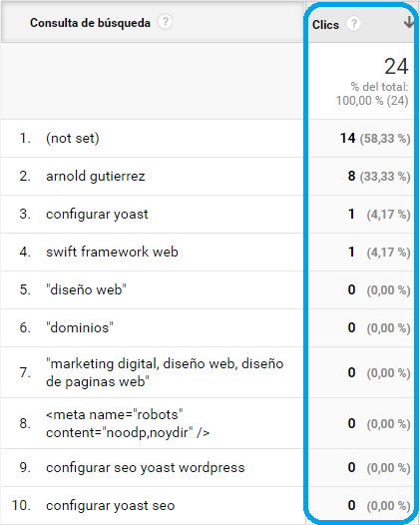420x525 pixels.
Task: Select clicks cell for configurar yoast row
Action: pos(379,215)
